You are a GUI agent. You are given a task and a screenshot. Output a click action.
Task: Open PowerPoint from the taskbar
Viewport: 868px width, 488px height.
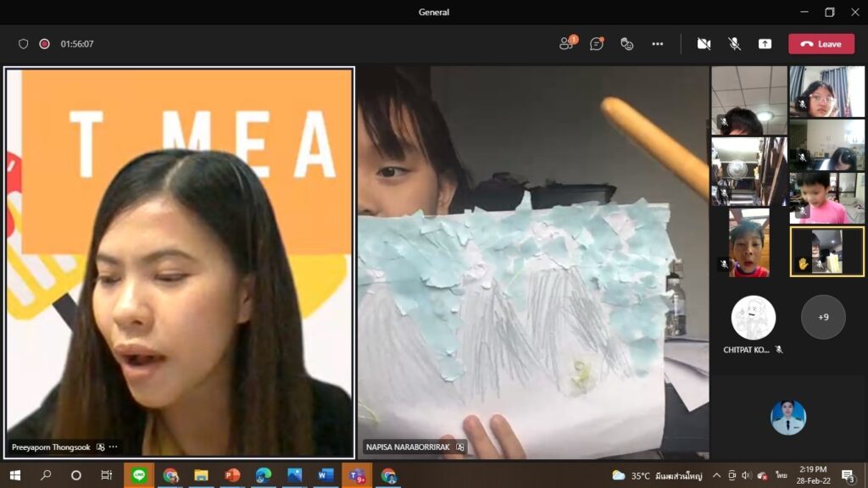[232, 475]
